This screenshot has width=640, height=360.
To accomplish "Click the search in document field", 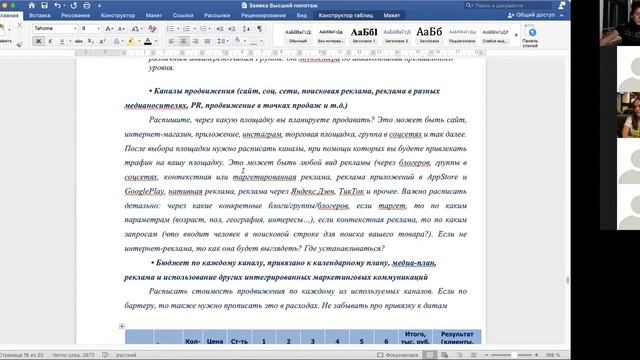I will (x=508, y=5).
